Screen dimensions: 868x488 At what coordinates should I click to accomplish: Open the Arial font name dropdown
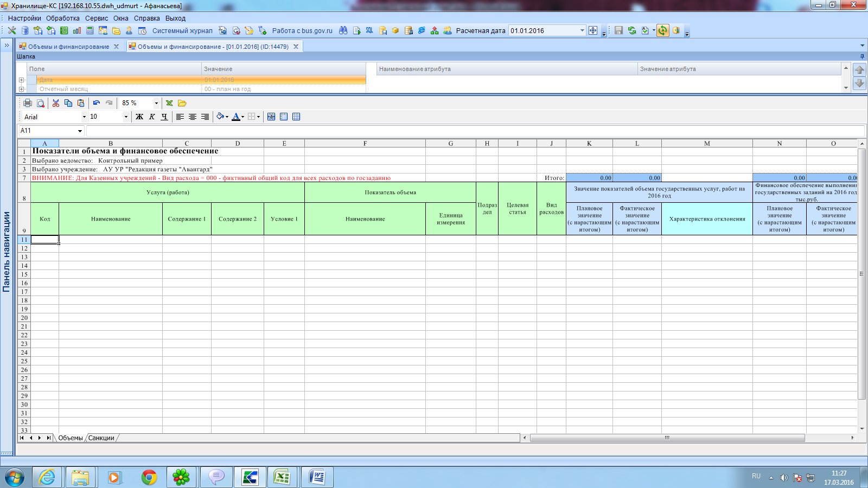click(84, 117)
